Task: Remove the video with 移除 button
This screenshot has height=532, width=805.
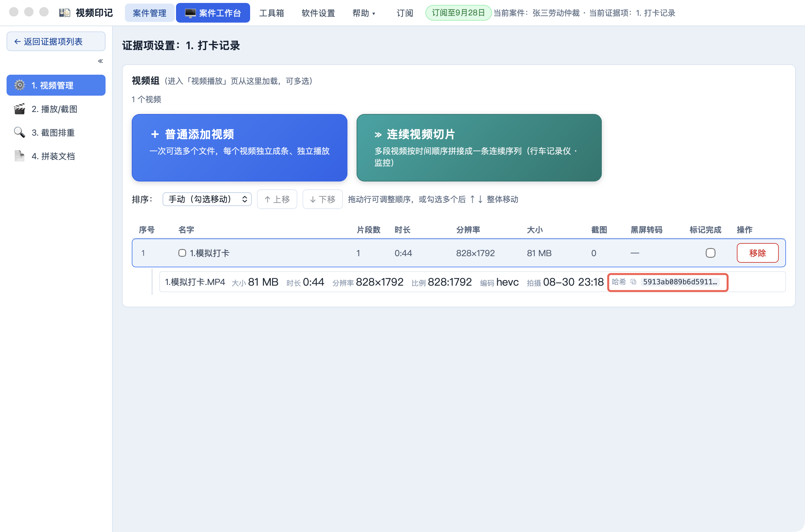Action: (x=757, y=253)
